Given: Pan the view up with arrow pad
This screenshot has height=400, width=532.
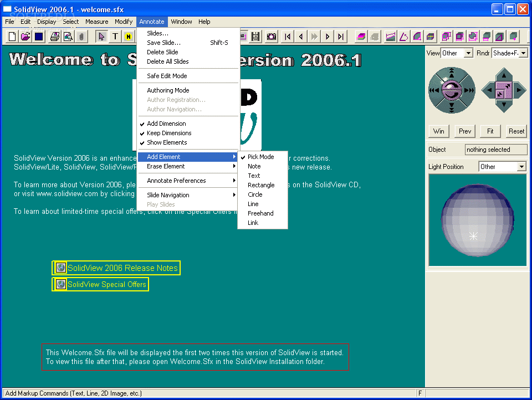Looking at the screenshot, I should tap(504, 75).
